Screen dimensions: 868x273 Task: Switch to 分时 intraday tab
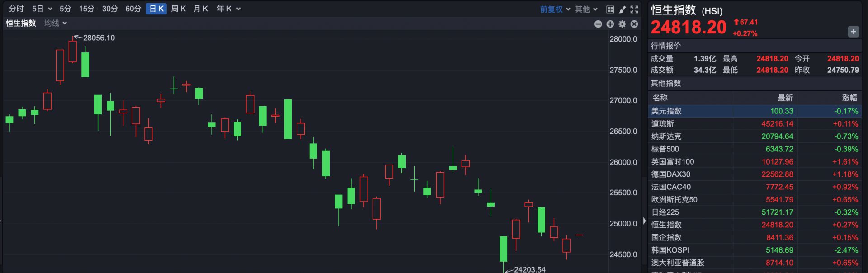click(16, 9)
